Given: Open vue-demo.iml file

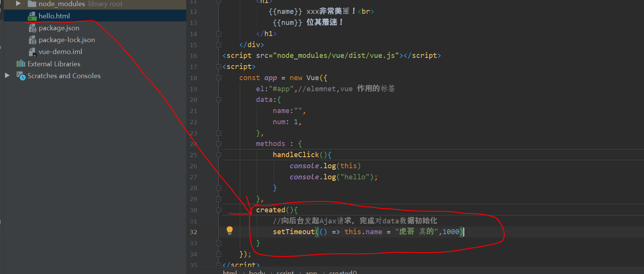Looking at the screenshot, I should coord(60,52).
